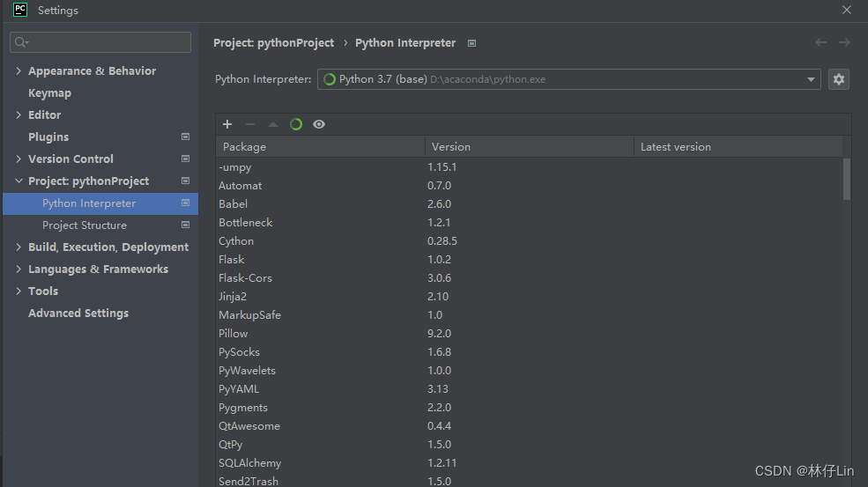The image size is (868, 487).
Task: Expand Appearance & Behavior section
Action: (x=19, y=70)
